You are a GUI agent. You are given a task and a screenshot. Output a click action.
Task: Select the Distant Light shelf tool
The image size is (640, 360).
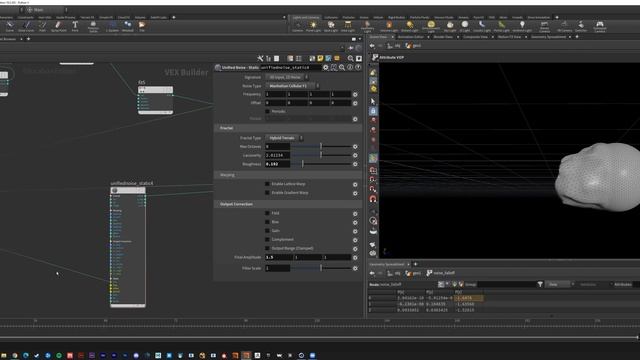[409, 27]
